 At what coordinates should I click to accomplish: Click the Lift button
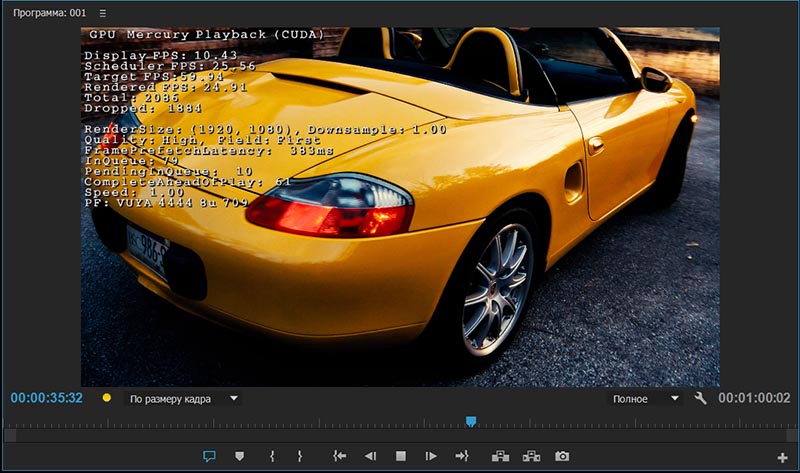pos(501,456)
